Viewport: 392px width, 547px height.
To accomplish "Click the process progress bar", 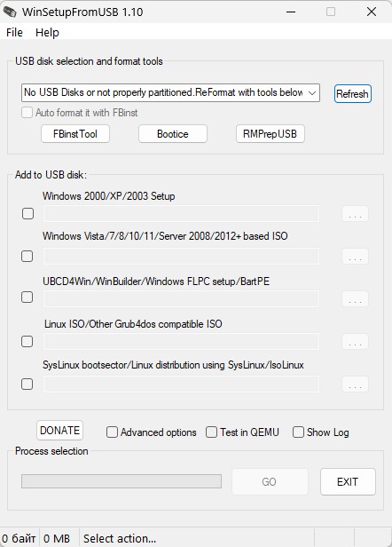I will click(122, 481).
